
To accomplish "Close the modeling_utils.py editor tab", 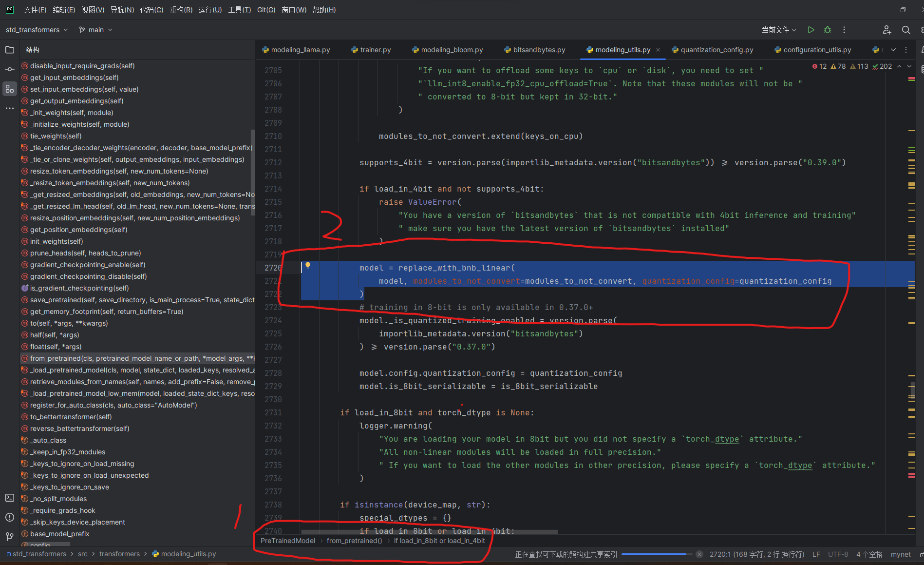I will pos(658,50).
